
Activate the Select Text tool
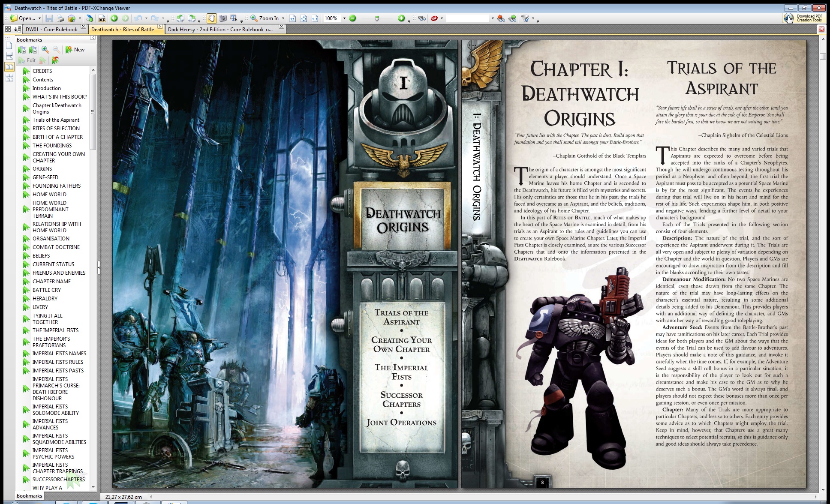point(234,18)
